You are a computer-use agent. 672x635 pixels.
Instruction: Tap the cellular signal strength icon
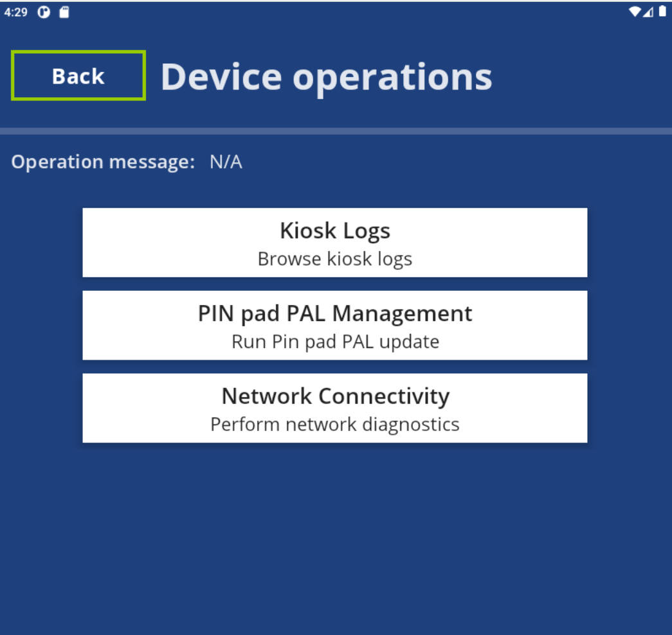[x=648, y=12]
